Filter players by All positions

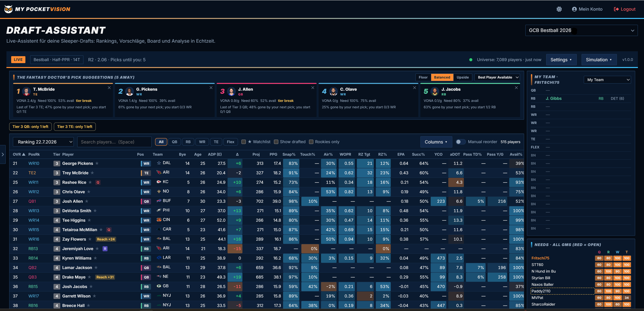click(161, 142)
